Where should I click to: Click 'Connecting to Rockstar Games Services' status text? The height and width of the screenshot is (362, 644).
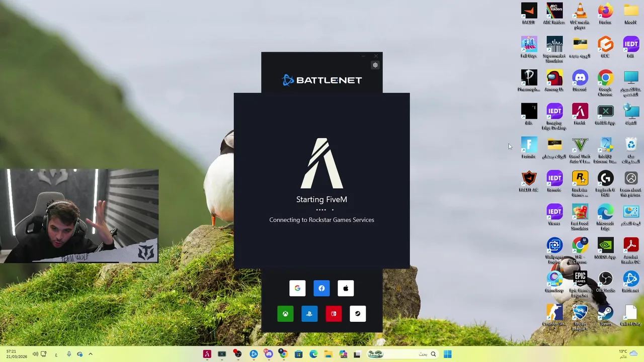321,220
